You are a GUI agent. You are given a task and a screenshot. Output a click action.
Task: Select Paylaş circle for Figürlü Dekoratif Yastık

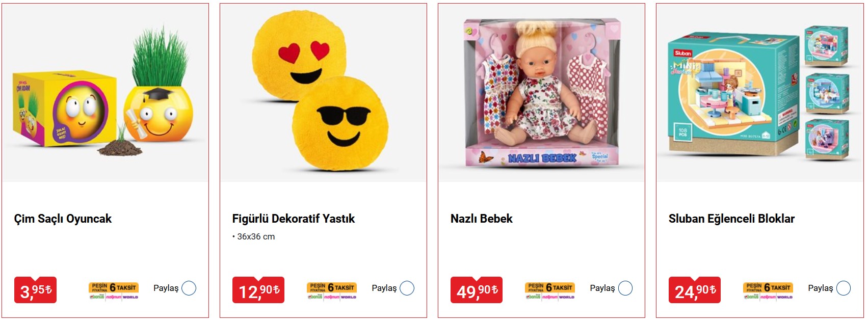tap(407, 288)
